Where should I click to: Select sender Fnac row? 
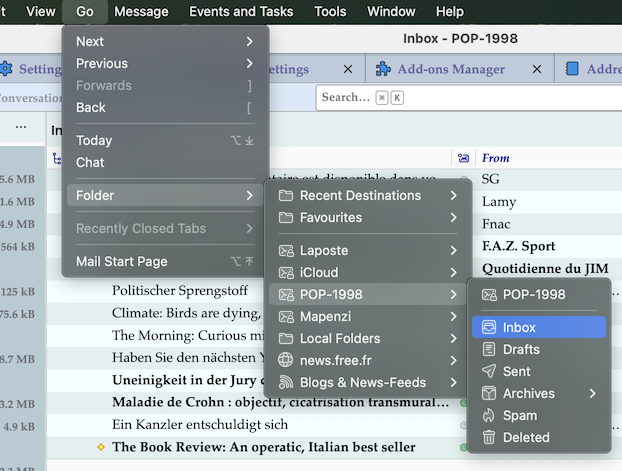click(496, 224)
